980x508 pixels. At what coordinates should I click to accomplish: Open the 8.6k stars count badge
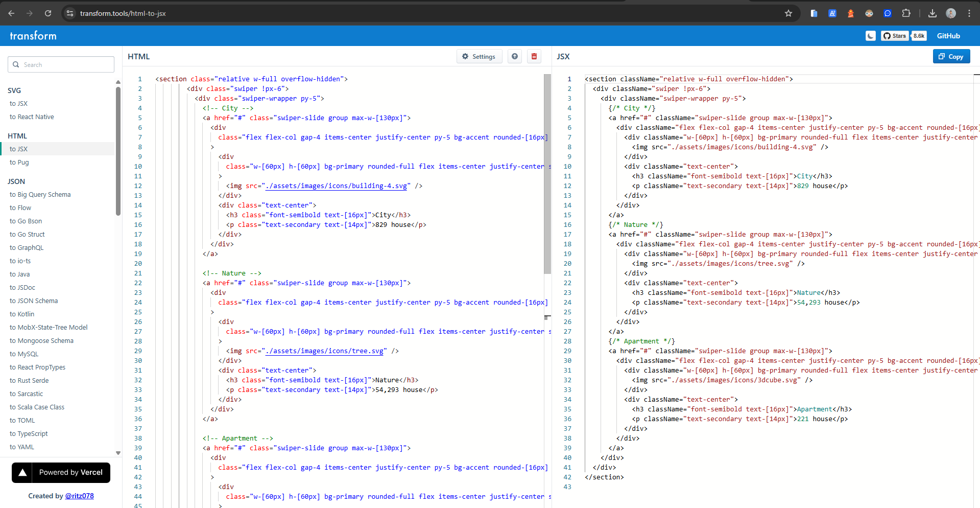919,36
